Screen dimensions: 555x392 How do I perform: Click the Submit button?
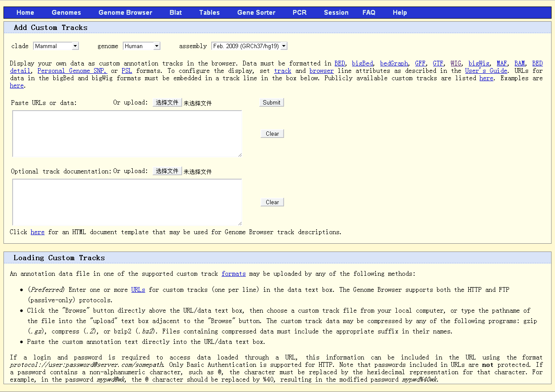coord(271,102)
